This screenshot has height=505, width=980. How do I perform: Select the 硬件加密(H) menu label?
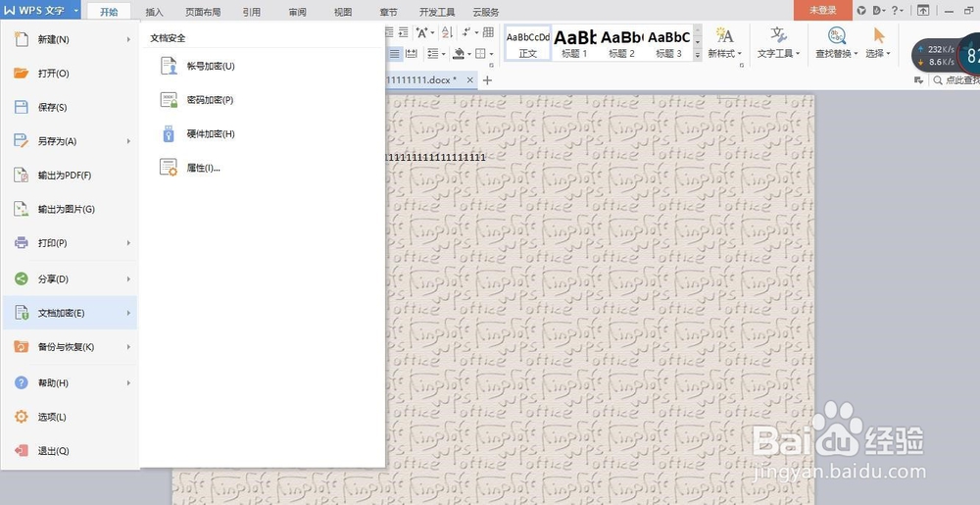(x=211, y=133)
